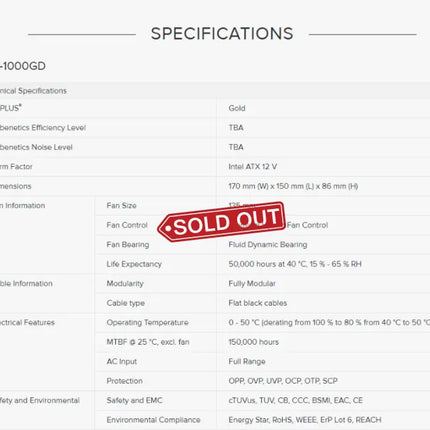The height and width of the screenshot is (430, 430).
Task: Click the Flat black cables value
Action: point(257,303)
